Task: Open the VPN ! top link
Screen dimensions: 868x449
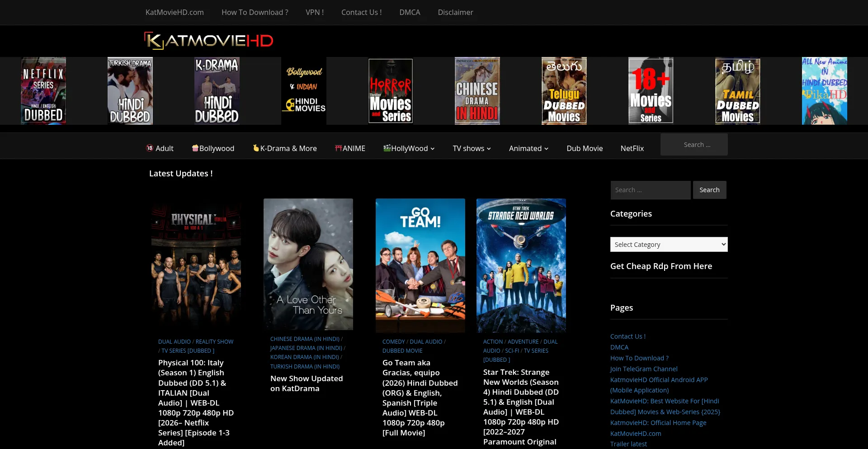Action: tap(315, 12)
